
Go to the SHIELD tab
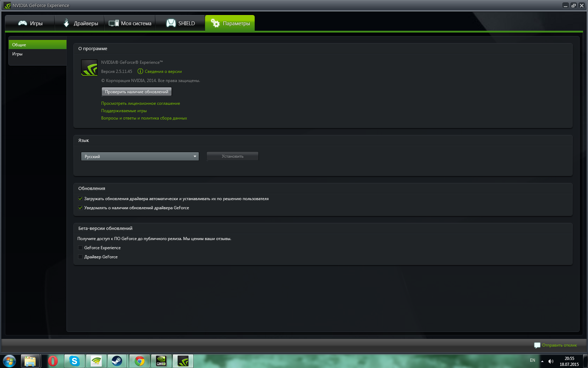[x=180, y=23]
